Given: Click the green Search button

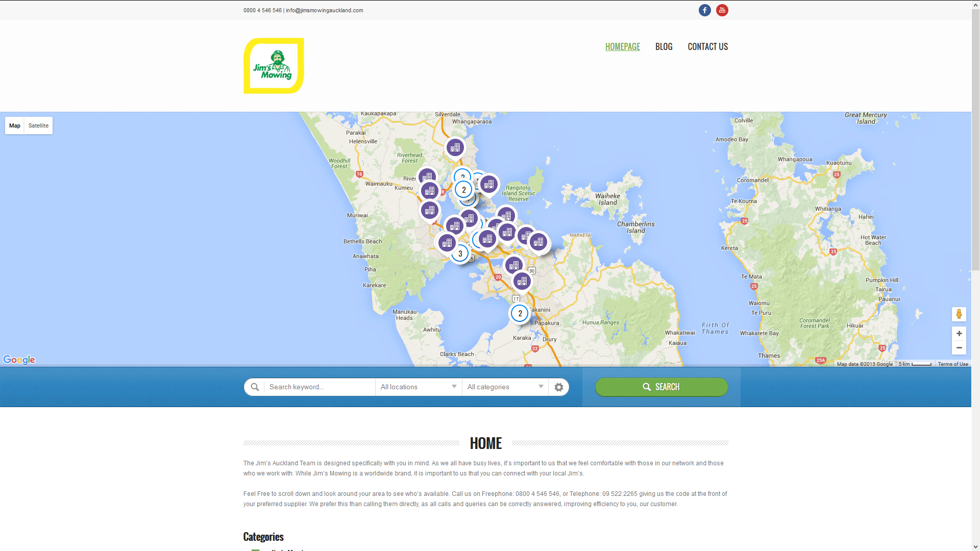Looking at the screenshot, I should (x=661, y=387).
